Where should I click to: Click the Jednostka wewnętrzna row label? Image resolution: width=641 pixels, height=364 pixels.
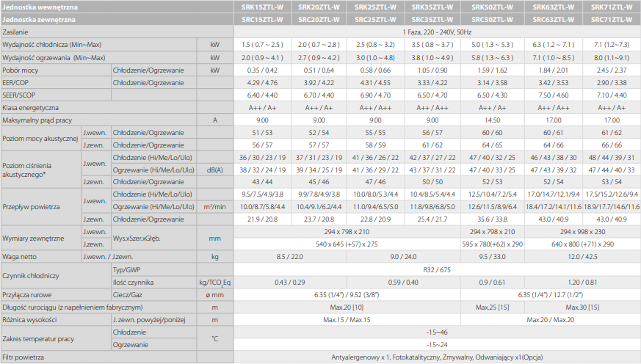40,7
